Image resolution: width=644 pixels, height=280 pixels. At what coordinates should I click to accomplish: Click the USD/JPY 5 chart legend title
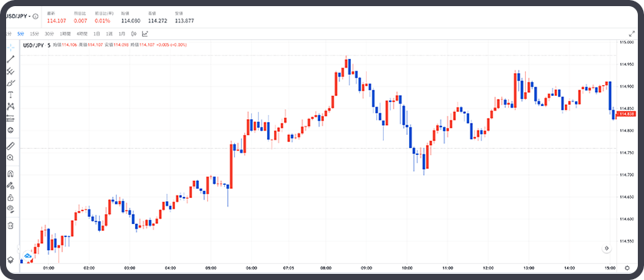click(x=37, y=44)
